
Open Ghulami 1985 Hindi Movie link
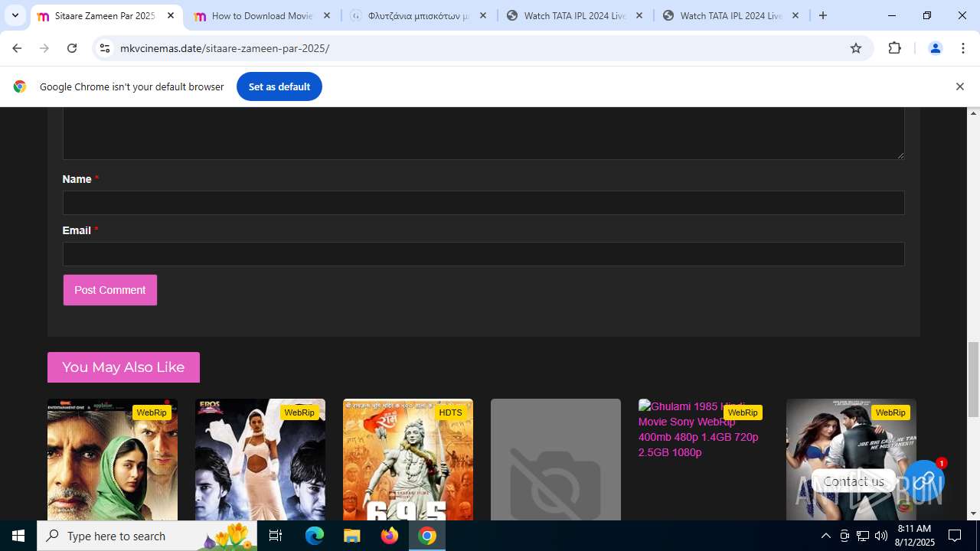[697, 429]
